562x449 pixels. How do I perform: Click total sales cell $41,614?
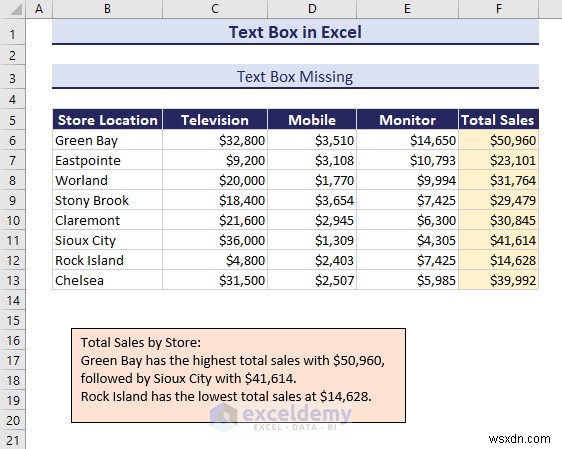499,240
